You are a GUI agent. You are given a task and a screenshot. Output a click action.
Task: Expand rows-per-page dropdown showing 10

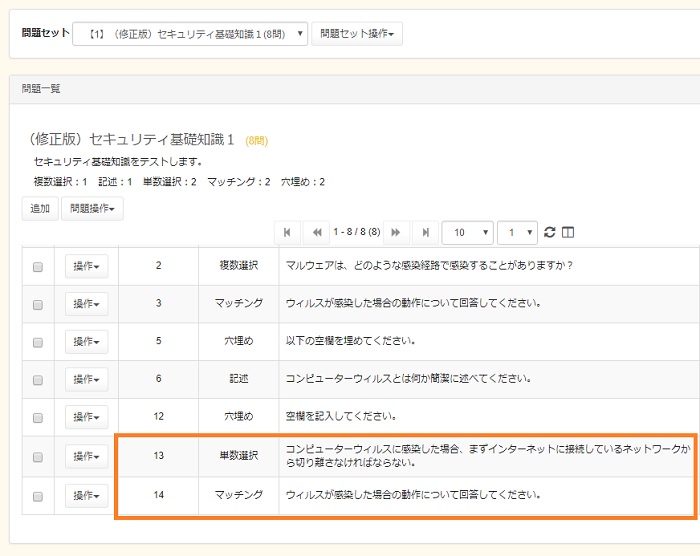pos(467,232)
